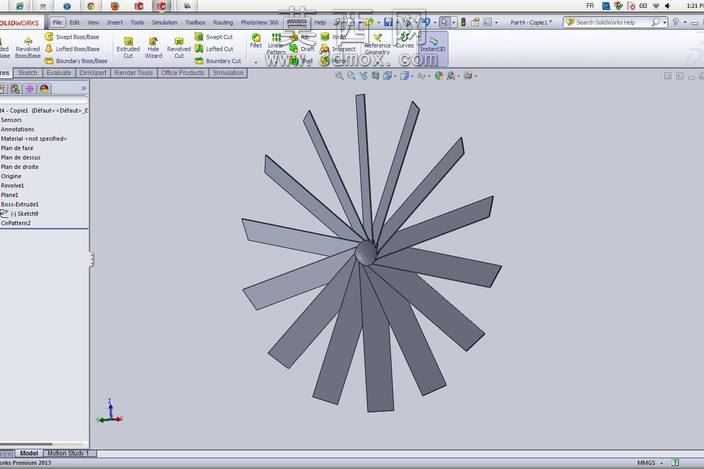704x469 pixels.
Task: Switch to the Evaluate ribbon tab
Action: [x=59, y=73]
